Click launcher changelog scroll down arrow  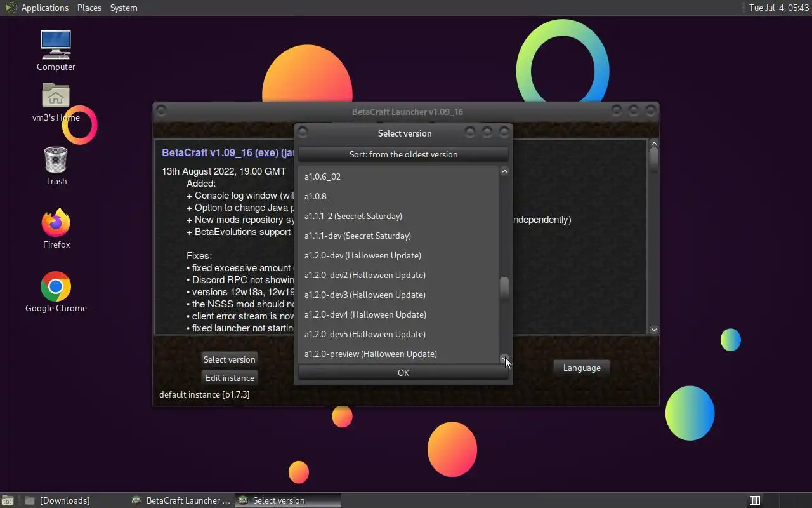pos(654,330)
